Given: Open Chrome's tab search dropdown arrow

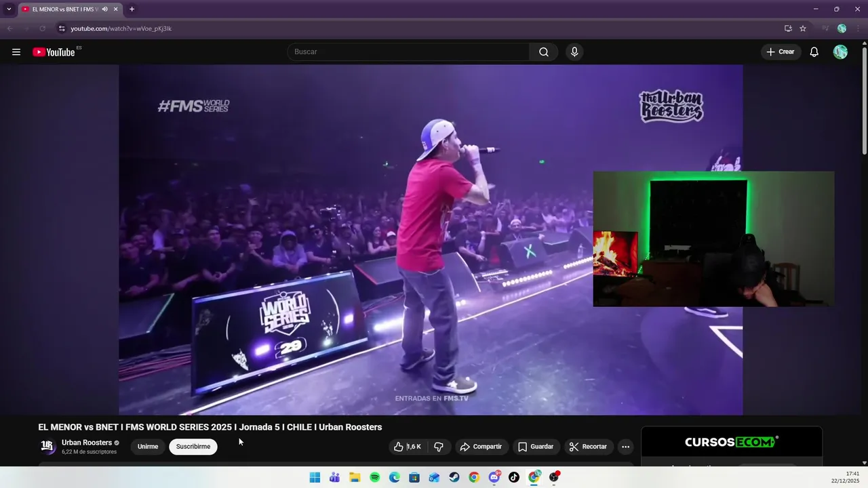Looking at the screenshot, I should (9, 9).
